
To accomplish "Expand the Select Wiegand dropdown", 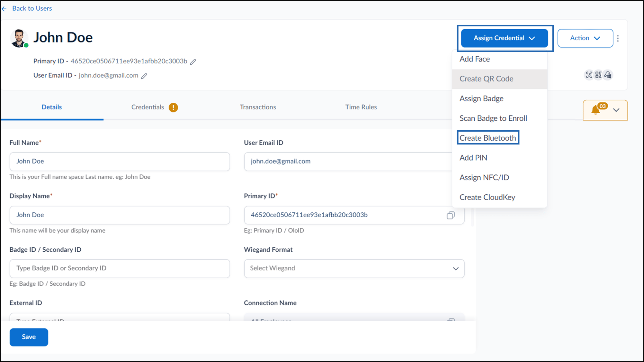I will click(x=354, y=268).
